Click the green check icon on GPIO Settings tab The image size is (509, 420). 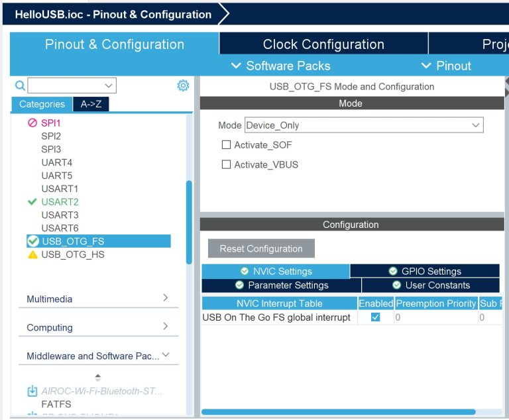[x=393, y=271]
